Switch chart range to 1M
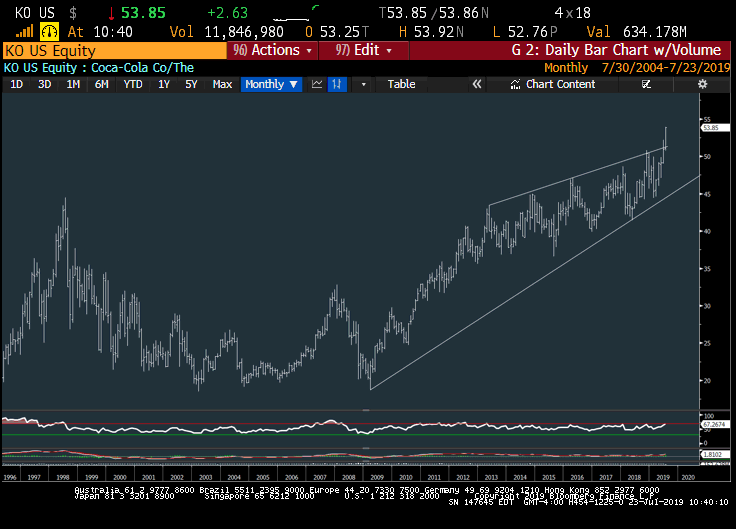This screenshot has height=529, width=736. [73, 84]
